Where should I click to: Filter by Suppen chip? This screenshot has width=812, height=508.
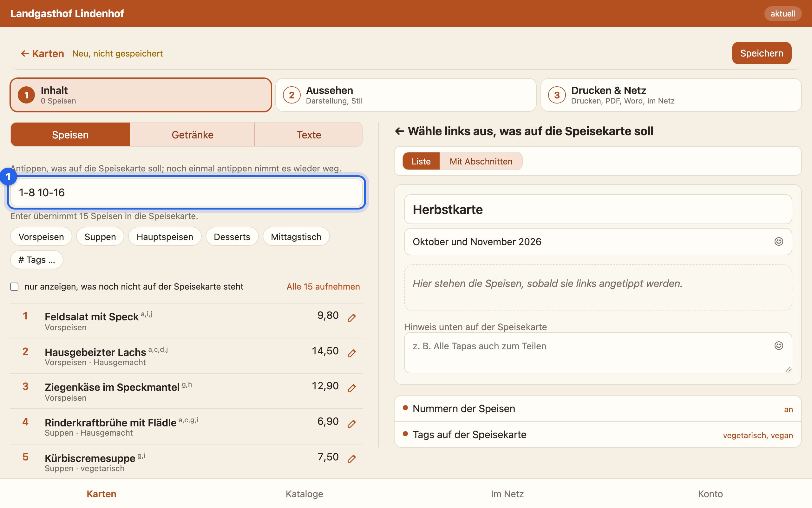[x=100, y=237]
